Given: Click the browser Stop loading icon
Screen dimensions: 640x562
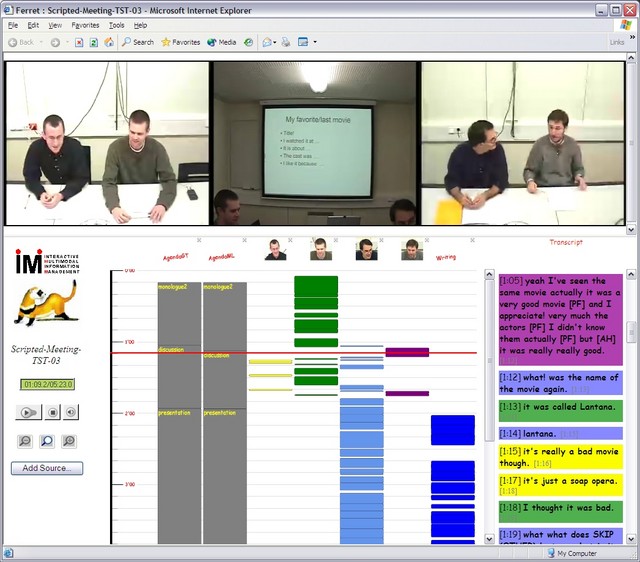Looking at the screenshot, I should (x=80, y=42).
